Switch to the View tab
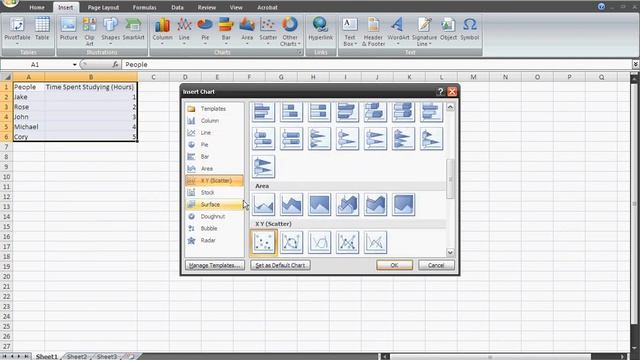The height and width of the screenshot is (360, 640). 236,7
